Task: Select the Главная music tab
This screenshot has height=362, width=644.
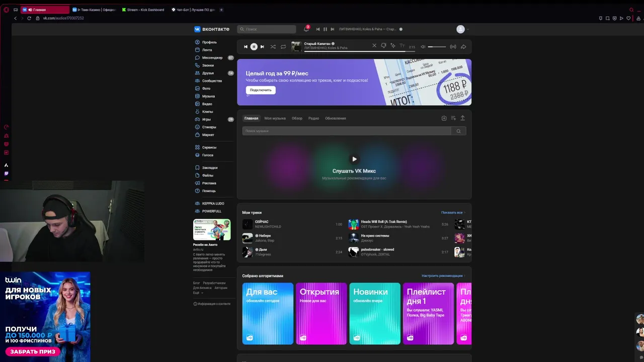Action: point(251,118)
